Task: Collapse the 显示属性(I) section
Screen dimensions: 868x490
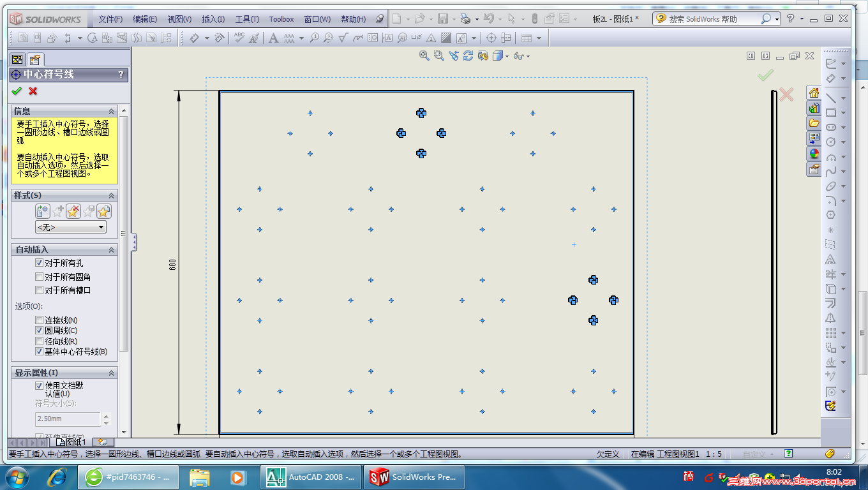Action: (x=111, y=373)
